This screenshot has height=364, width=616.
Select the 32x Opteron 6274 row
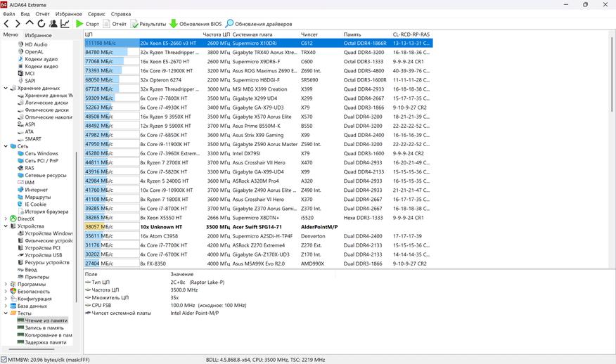coord(259,79)
